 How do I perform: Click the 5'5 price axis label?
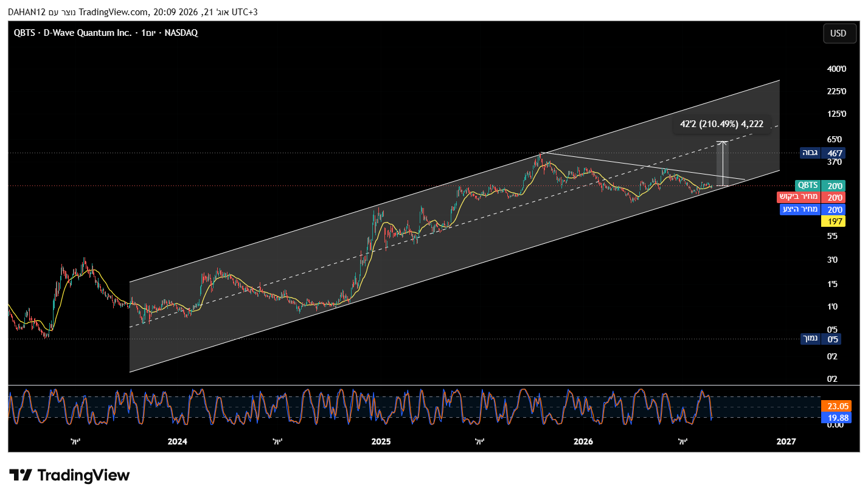[x=833, y=236]
